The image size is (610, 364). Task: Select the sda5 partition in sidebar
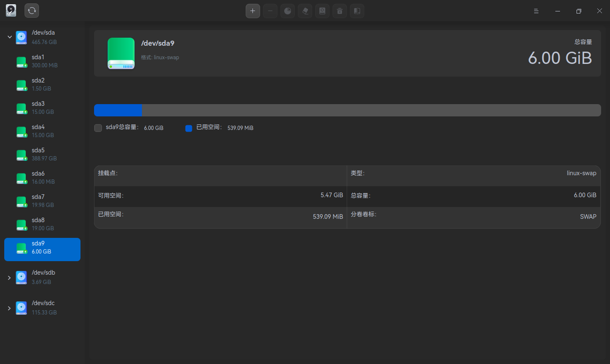tap(42, 154)
